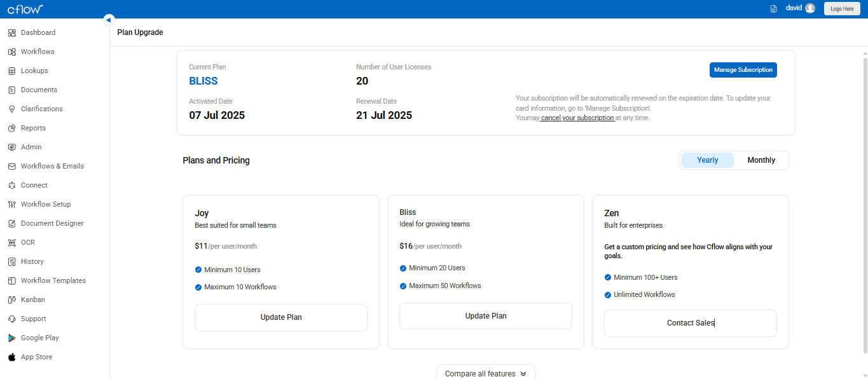Image resolution: width=868 pixels, height=379 pixels.
Task: Click the Maximum 50 Workflows checkmark icon
Action: click(x=403, y=286)
